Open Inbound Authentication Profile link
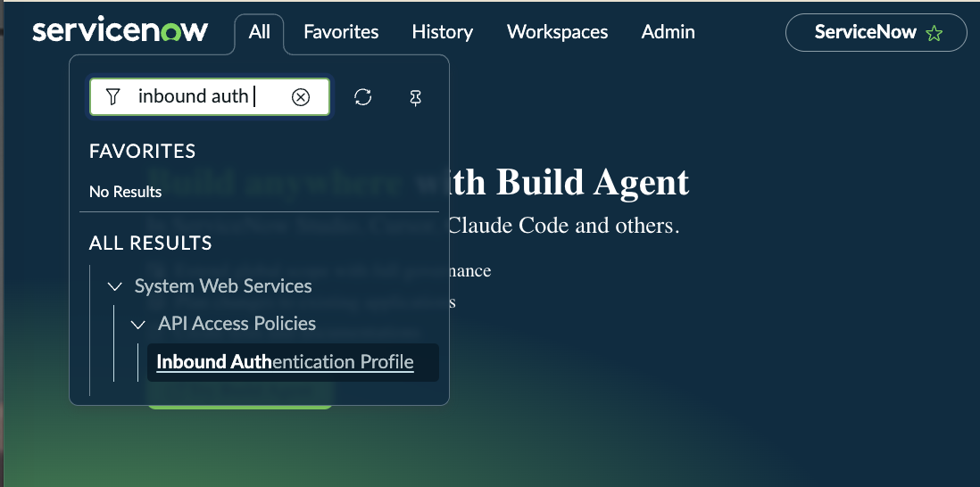Screen dimensions: 980x487 pos(285,362)
